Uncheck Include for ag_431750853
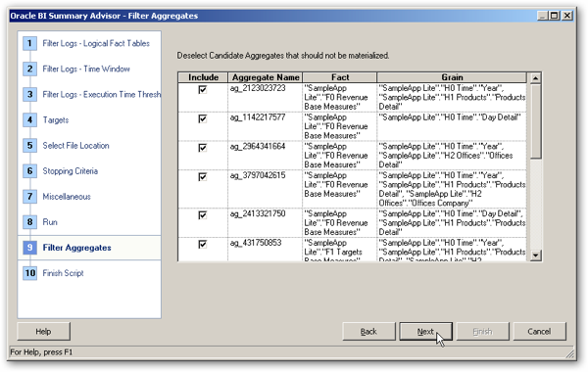This screenshot has width=588, height=372. (x=203, y=245)
